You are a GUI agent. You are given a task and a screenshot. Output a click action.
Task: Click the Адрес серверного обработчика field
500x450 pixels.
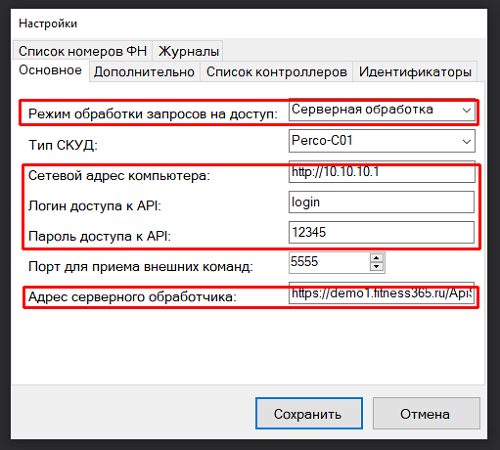[x=382, y=293]
